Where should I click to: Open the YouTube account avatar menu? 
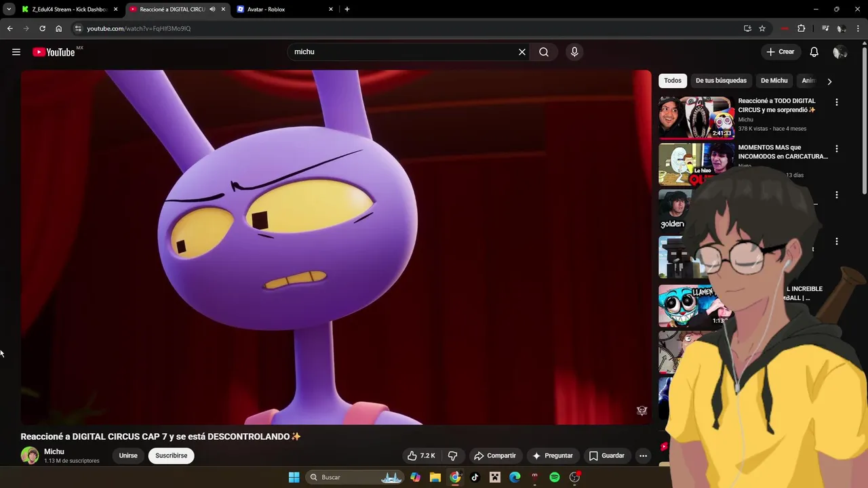click(840, 52)
